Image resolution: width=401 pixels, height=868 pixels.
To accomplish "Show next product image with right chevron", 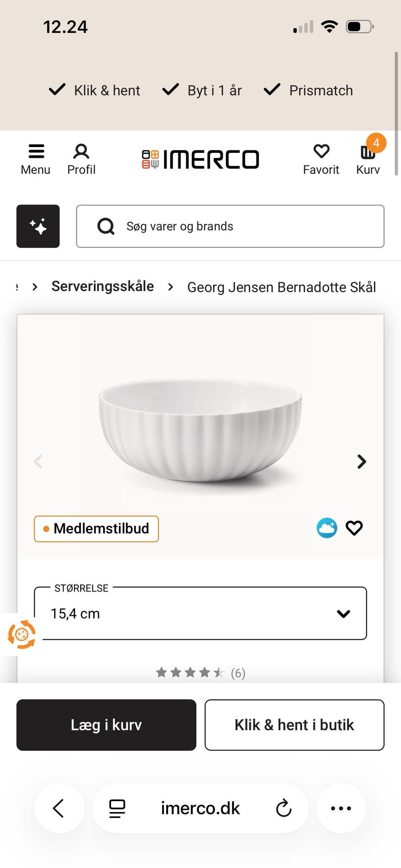I will [361, 462].
